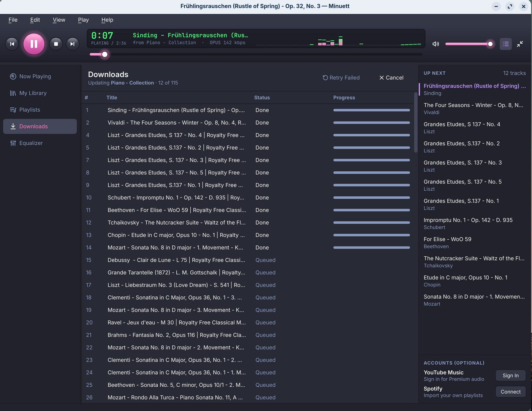Skip to the next track
532x411 pixels.
point(72,44)
